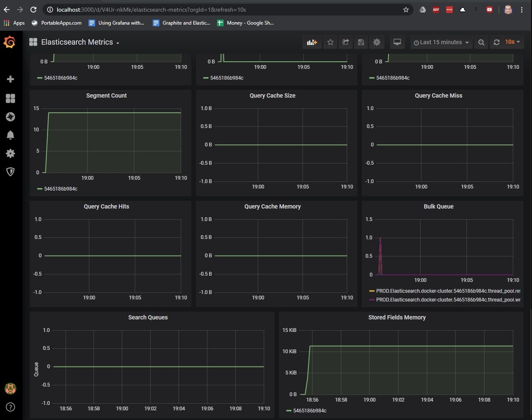Click the Bulk Queue spike on graph
The width and height of the screenshot is (532, 420).
tap(380, 256)
